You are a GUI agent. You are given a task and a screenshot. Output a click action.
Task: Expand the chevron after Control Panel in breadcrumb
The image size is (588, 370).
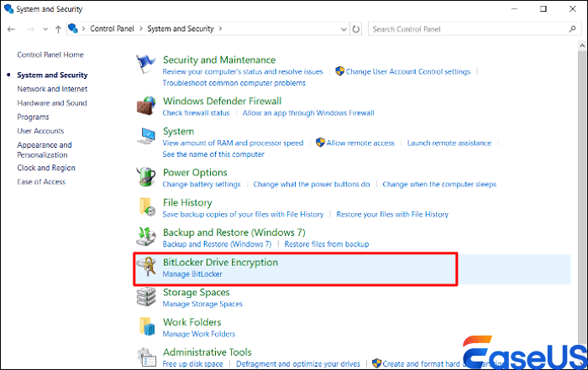(141, 29)
